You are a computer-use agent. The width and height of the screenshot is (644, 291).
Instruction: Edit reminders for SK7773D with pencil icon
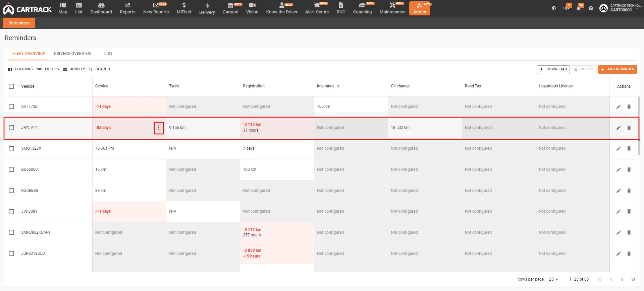point(619,106)
